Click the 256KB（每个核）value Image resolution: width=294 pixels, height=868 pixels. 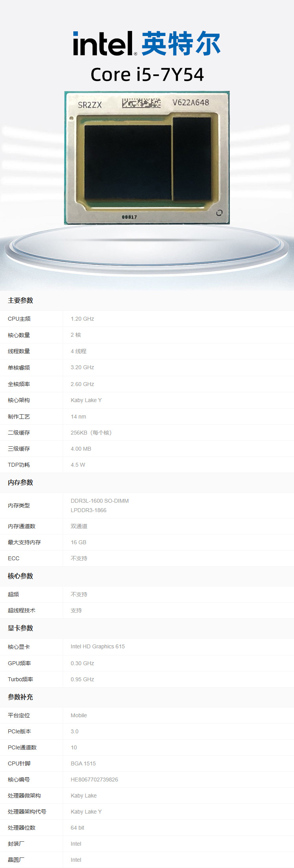point(91,433)
